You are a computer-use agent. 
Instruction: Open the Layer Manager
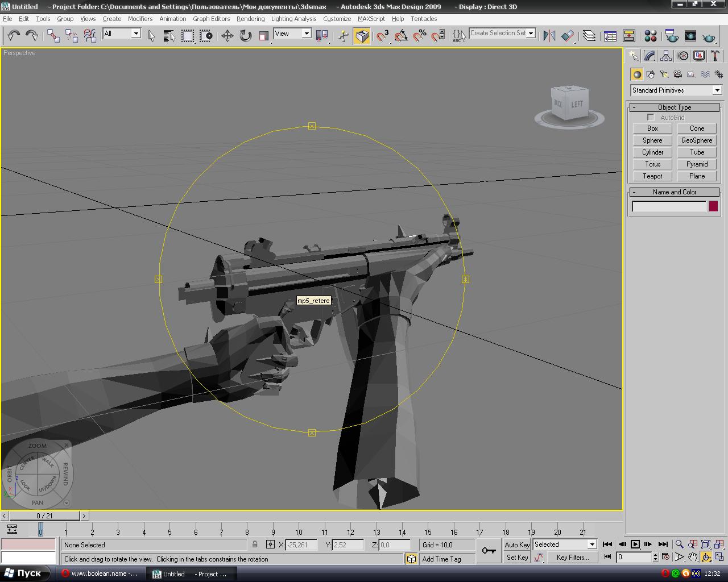click(x=589, y=36)
